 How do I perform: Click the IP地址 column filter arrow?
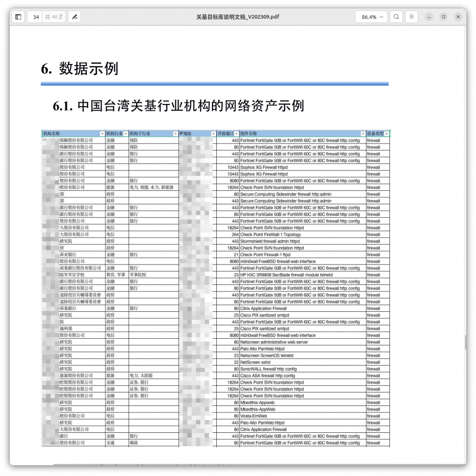click(x=213, y=134)
